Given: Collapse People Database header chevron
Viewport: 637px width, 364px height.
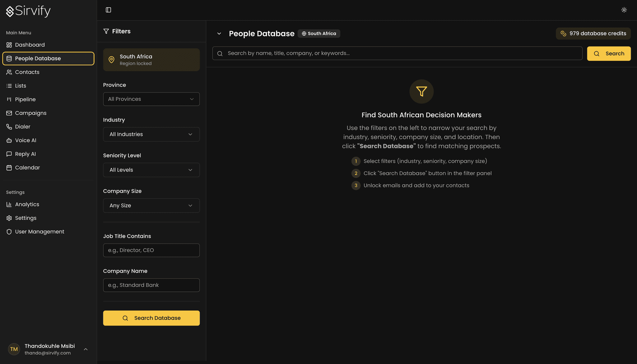Looking at the screenshot, I should click(219, 34).
